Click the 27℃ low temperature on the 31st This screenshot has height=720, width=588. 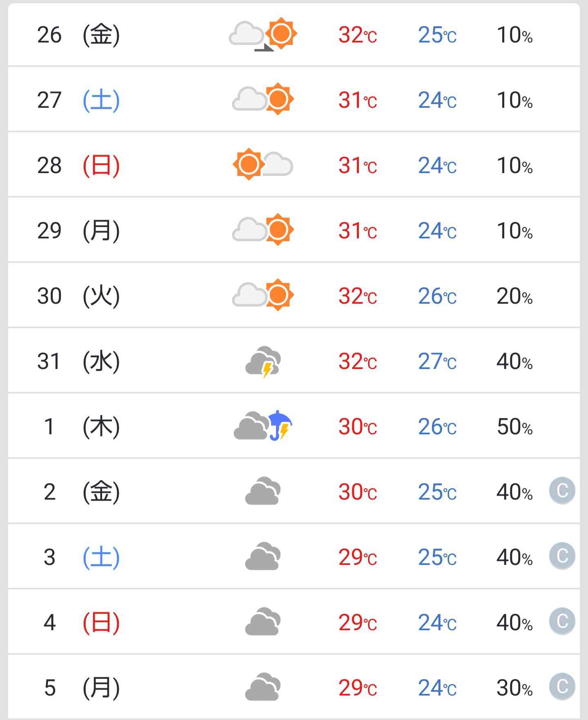437,362
